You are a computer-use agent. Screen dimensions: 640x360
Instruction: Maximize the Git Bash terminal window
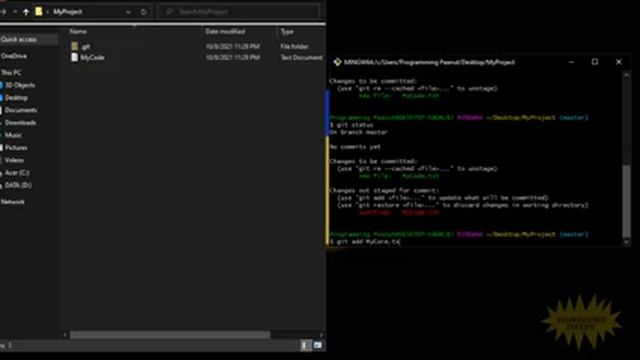pyautogui.click(x=595, y=62)
